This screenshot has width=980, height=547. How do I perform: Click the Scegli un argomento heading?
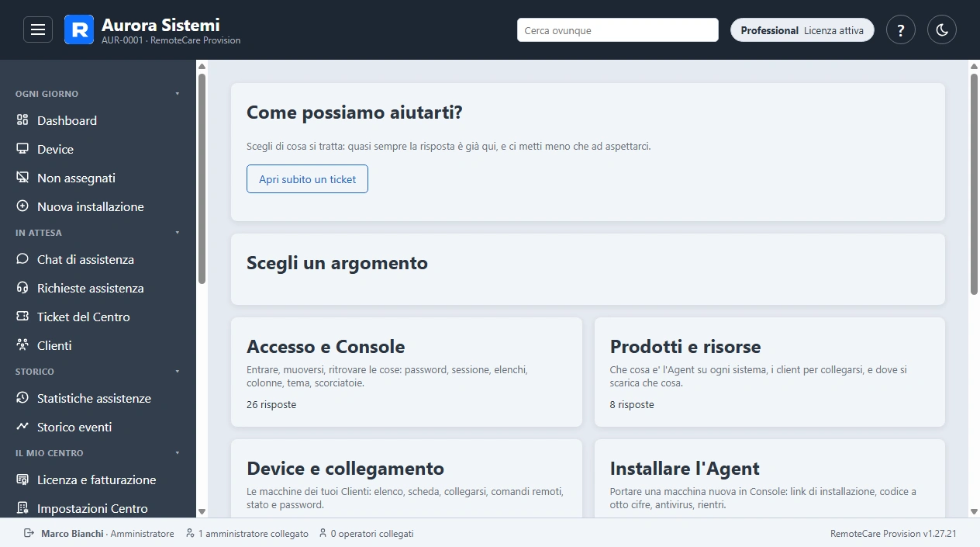point(337,263)
